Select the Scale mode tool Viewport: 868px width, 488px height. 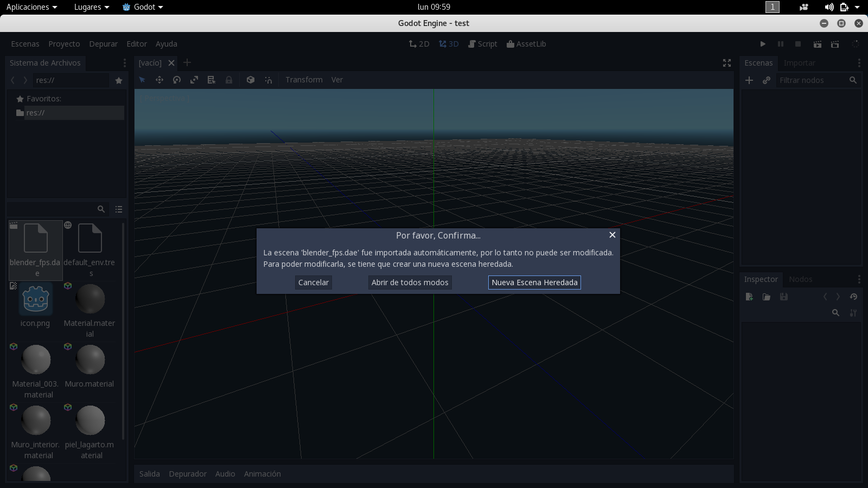coord(194,80)
